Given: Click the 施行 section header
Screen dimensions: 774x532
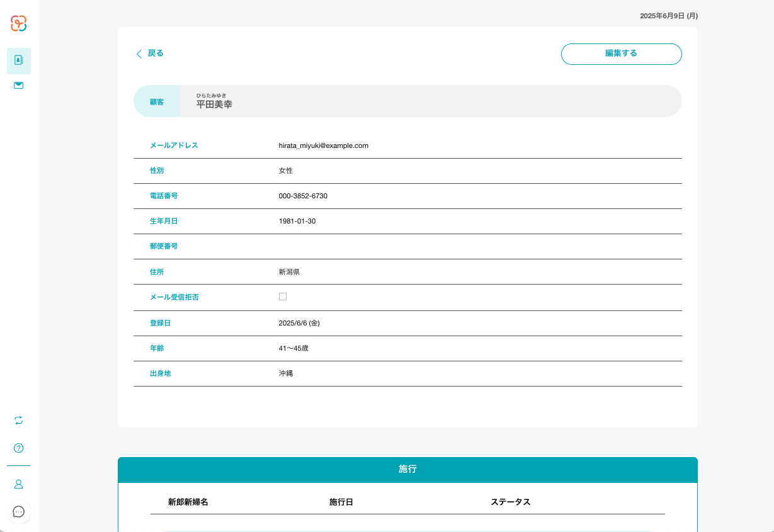Looking at the screenshot, I should [407, 470].
